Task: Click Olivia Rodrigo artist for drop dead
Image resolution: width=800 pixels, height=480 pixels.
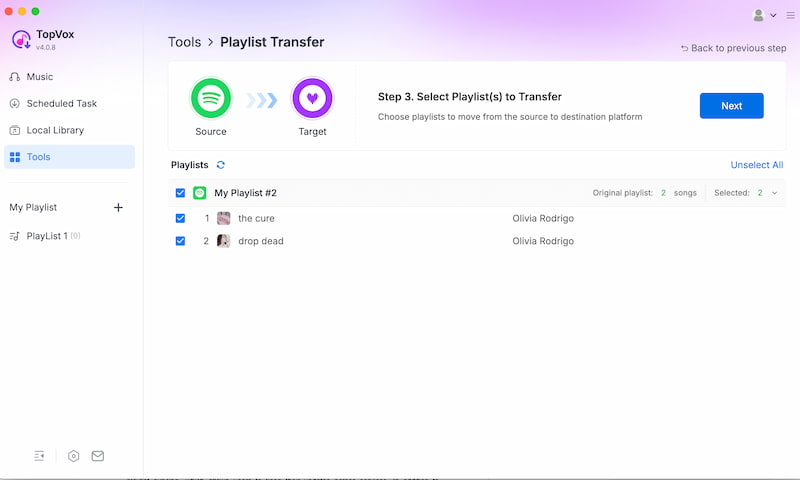Action: [543, 241]
